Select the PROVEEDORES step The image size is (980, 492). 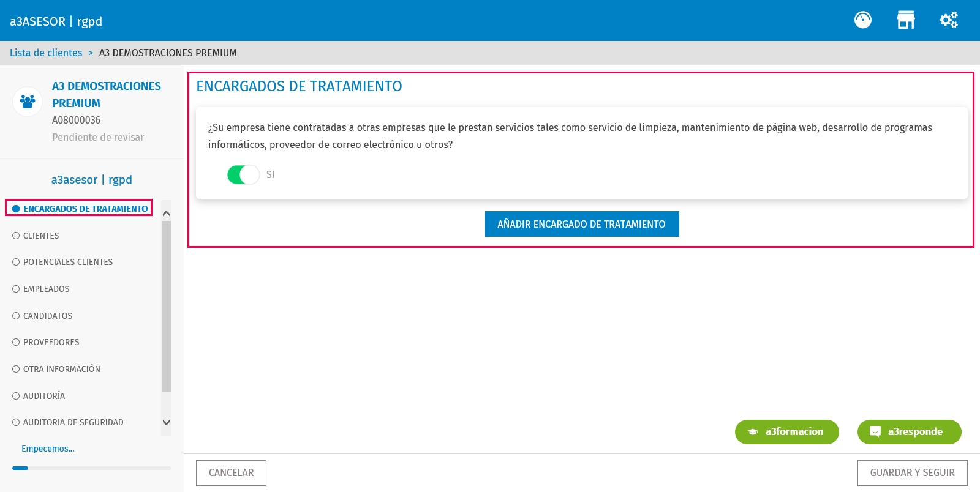(46, 342)
